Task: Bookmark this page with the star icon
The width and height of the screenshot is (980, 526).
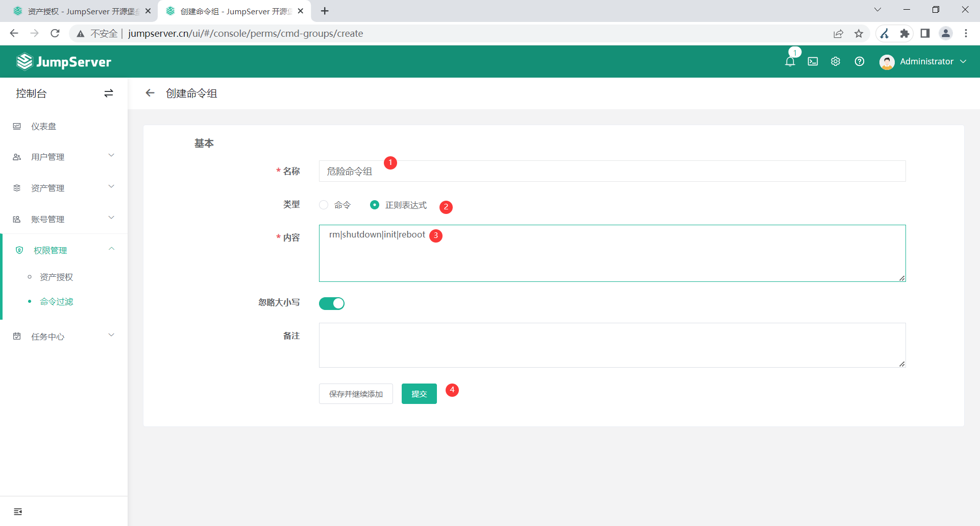Action: 859,34
